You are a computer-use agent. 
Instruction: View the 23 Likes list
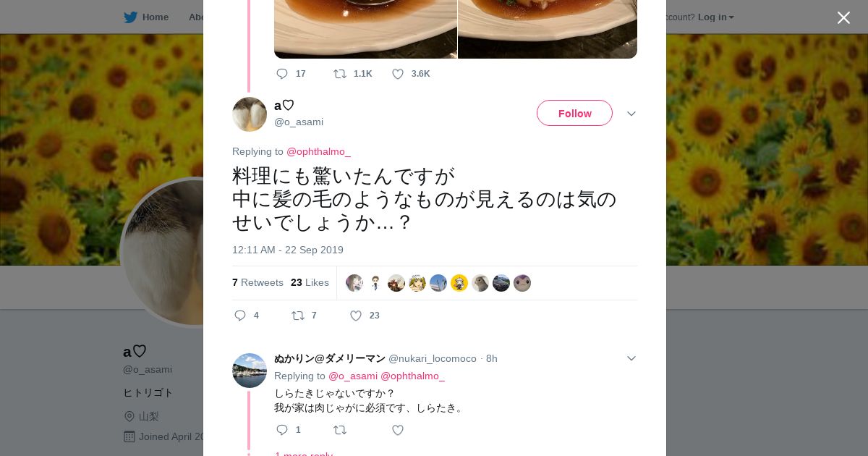(310, 282)
